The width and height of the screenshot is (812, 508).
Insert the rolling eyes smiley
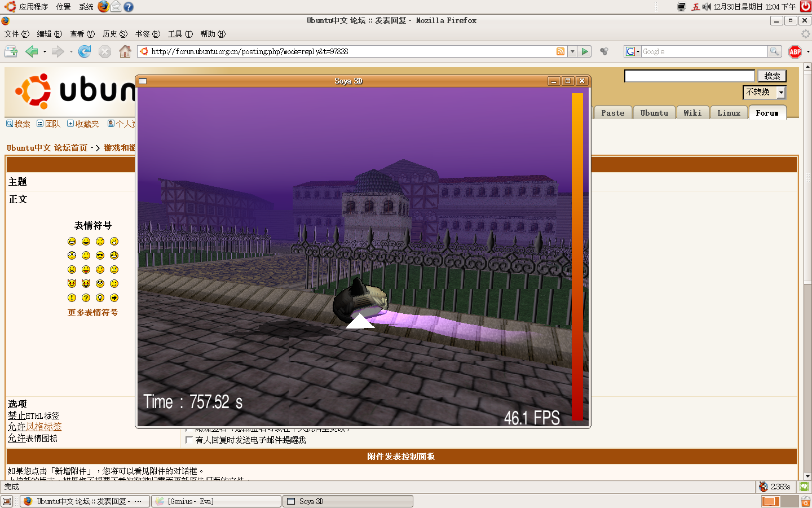[x=100, y=284]
